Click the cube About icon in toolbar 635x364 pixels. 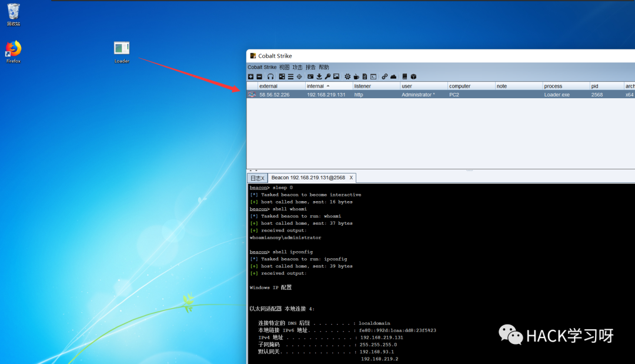[x=413, y=76]
